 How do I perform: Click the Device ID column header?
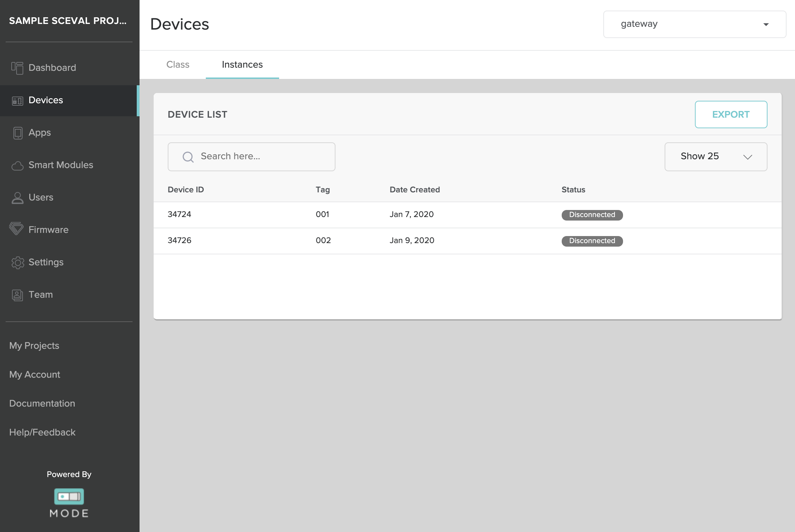coord(186,190)
